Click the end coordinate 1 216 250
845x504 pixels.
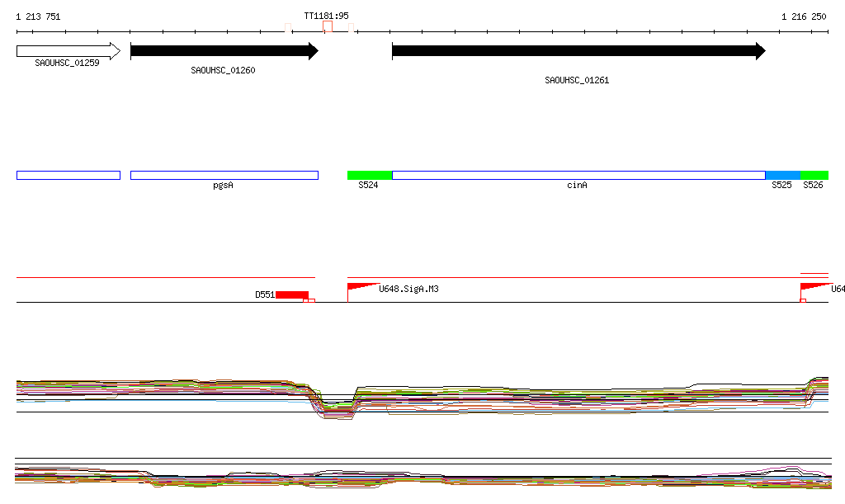click(x=804, y=16)
